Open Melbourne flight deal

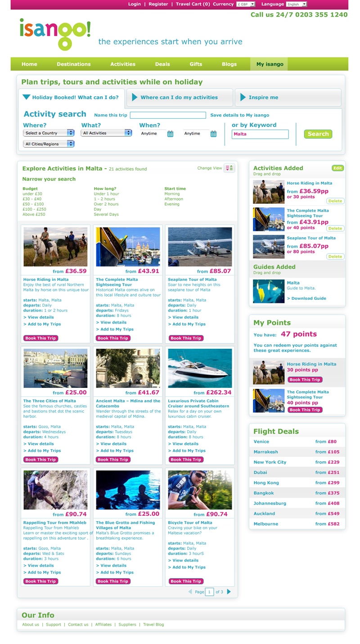pos(297,524)
